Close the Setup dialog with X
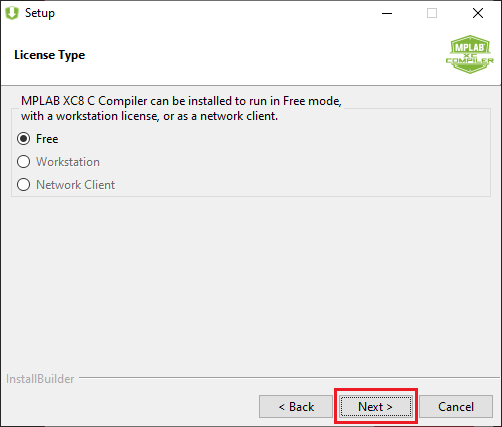The width and height of the screenshot is (502, 427). (478, 13)
